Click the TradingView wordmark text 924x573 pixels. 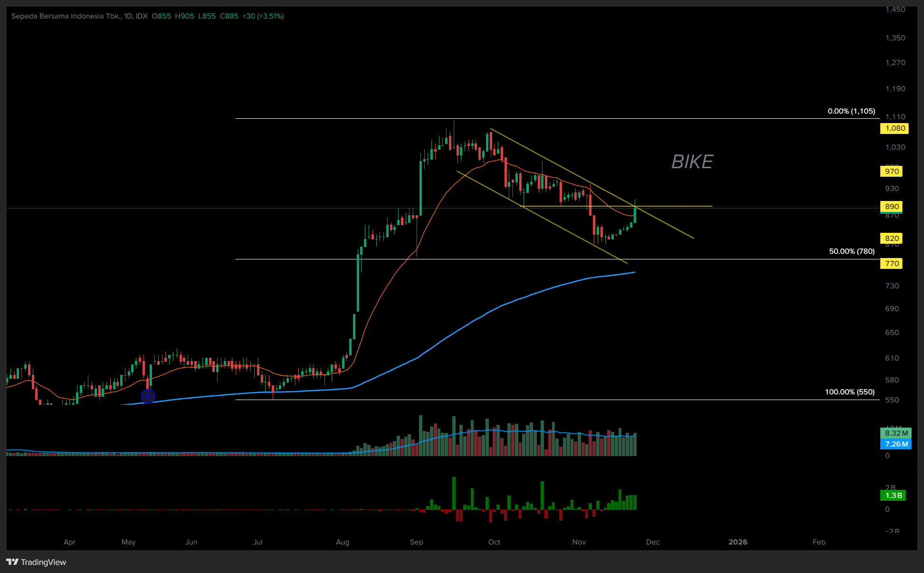(x=43, y=563)
